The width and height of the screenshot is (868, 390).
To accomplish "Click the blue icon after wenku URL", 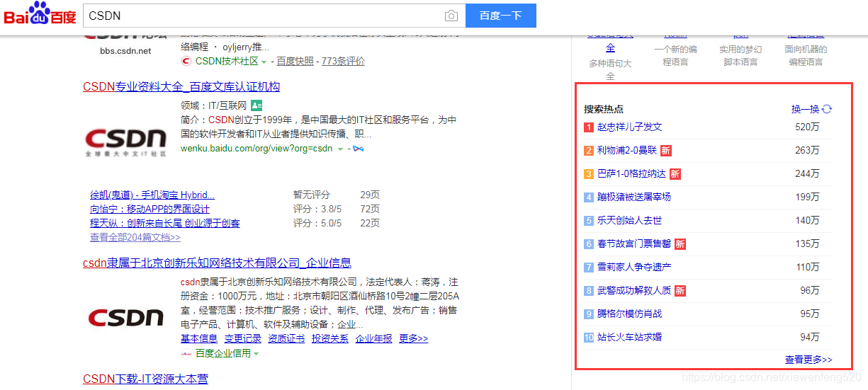I will 359,149.
